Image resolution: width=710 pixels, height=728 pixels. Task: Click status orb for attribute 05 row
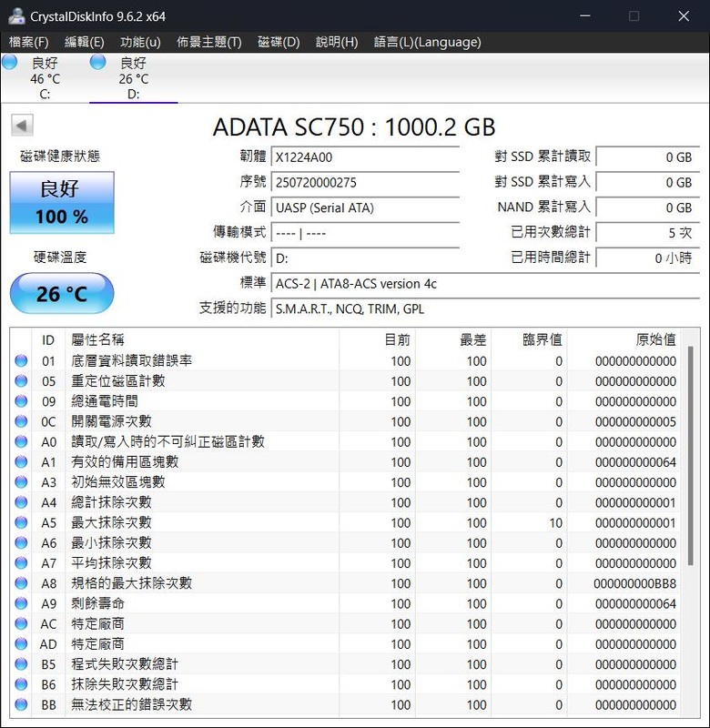coord(21,381)
